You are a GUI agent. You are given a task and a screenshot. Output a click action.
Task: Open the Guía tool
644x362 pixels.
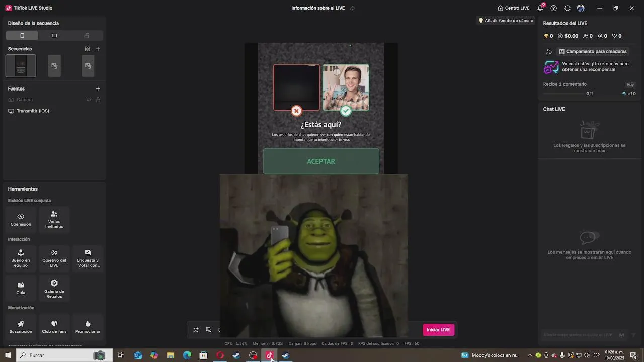tap(21, 288)
